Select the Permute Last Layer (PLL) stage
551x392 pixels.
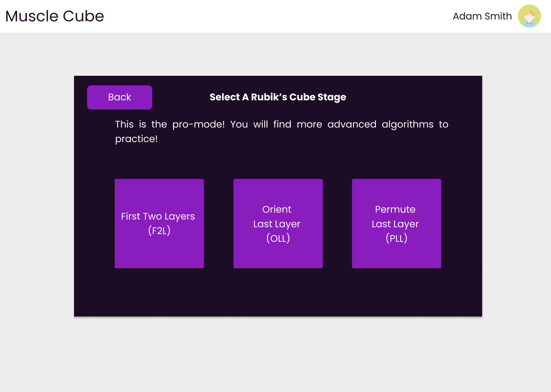396,223
